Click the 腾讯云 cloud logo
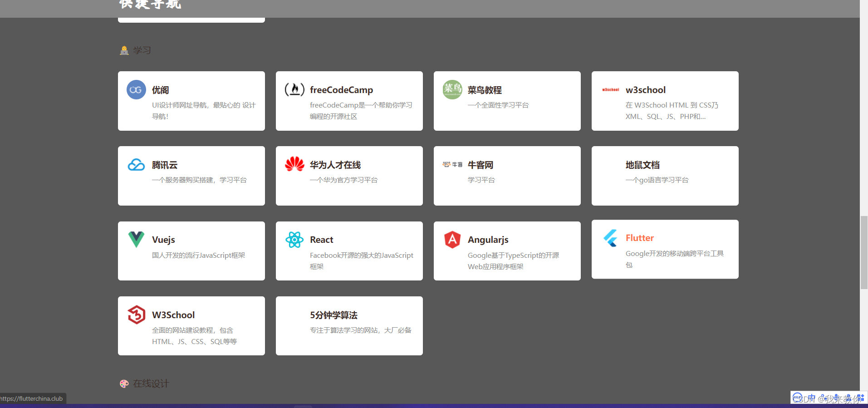The height and width of the screenshot is (408, 868). (136, 165)
